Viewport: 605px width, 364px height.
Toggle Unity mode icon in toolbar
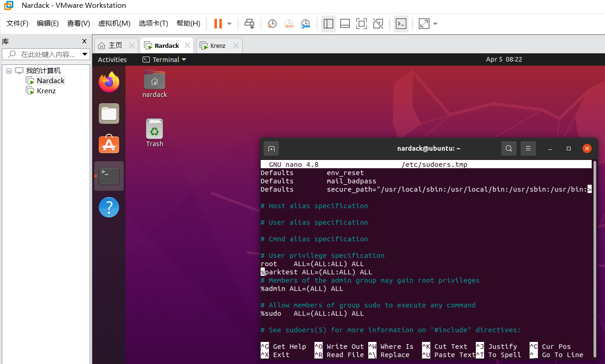378,23
